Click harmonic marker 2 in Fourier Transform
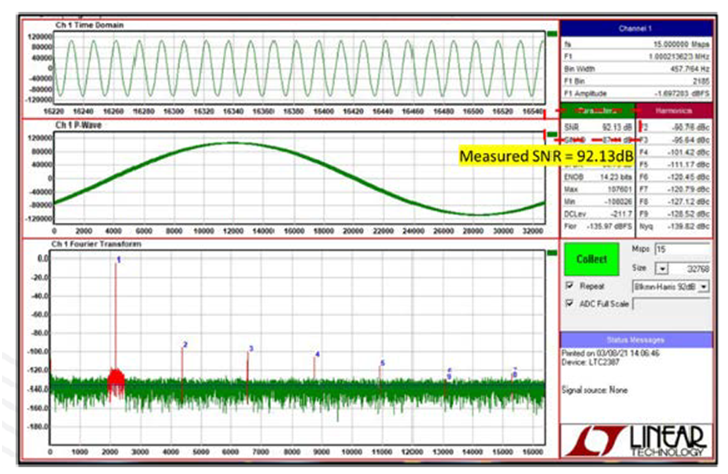This screenshot has height=474, width=728. click(x=184, y=344)
